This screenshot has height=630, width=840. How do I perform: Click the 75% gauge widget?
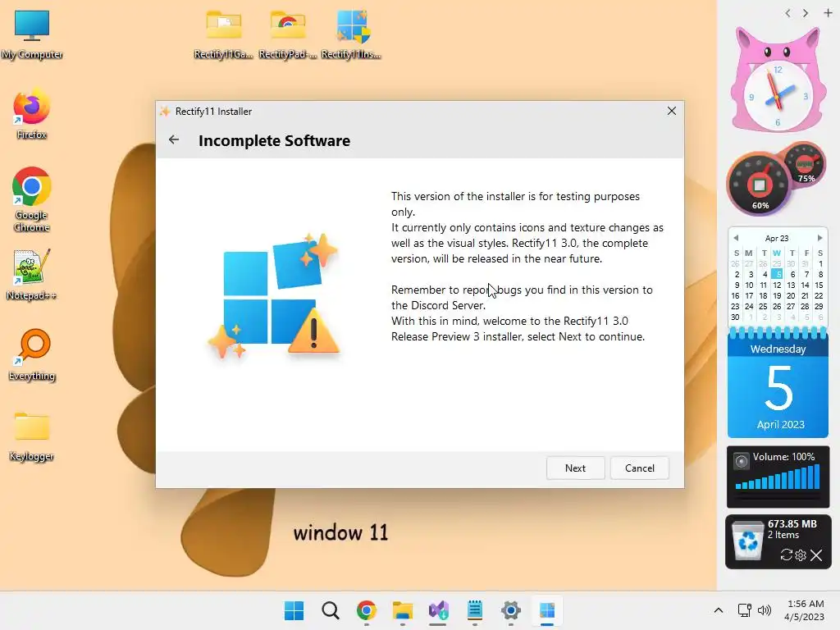(x=805, y=163)
